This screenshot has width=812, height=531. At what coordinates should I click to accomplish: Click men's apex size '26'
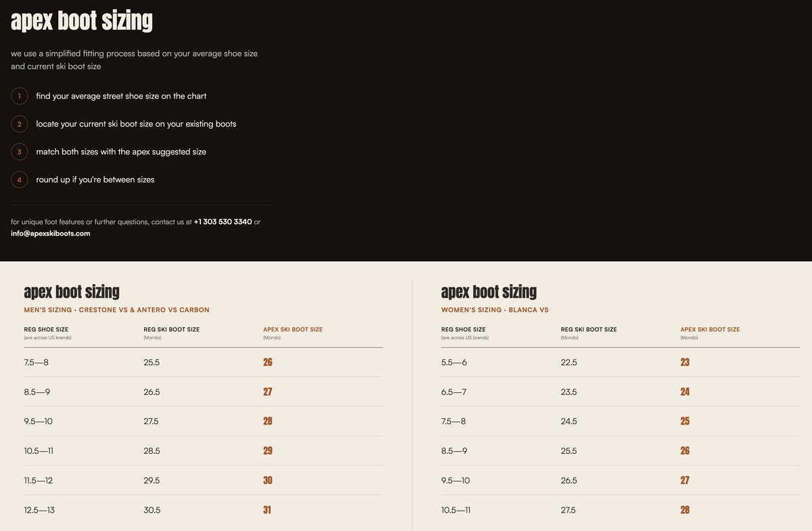tap(268, 362)
